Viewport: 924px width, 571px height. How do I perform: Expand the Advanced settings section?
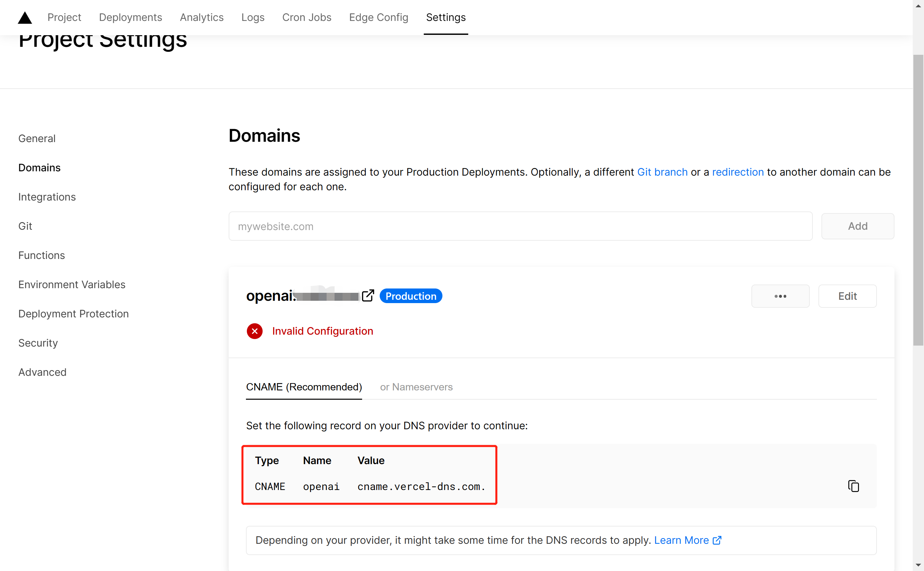42,371
